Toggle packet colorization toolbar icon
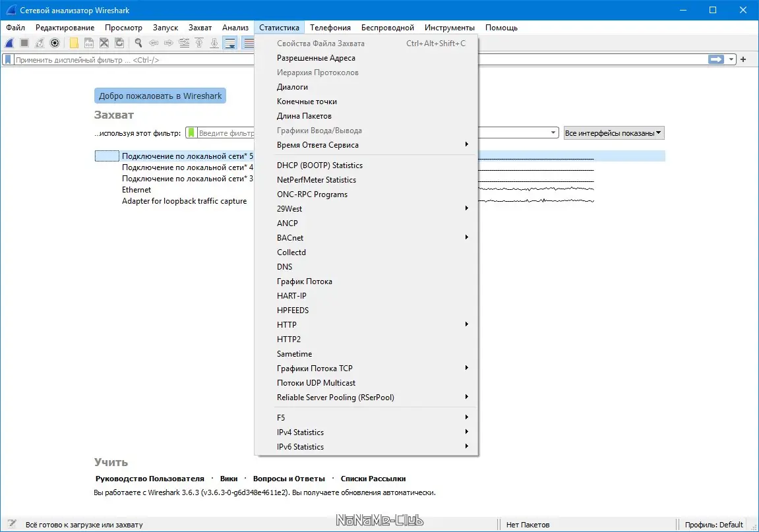Image resolution: width=759 pixels, height=532 pixels. (249, 43)
